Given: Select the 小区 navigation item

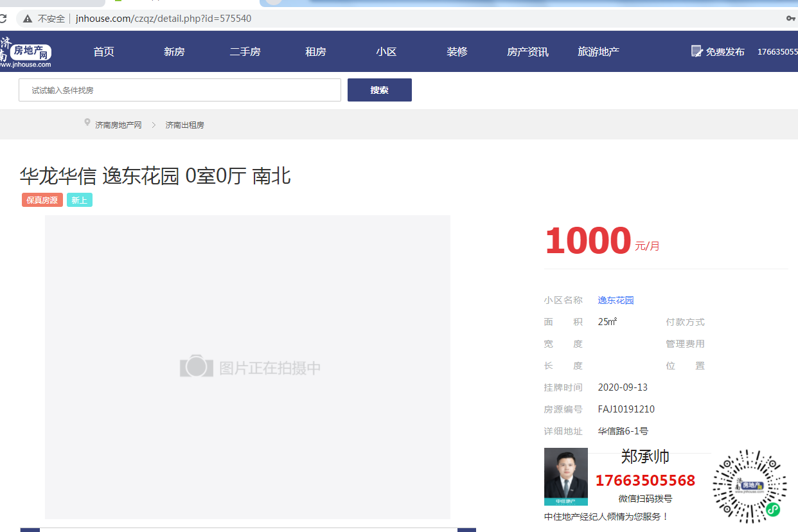Looking at the screenshot, I should pos(386,52).
